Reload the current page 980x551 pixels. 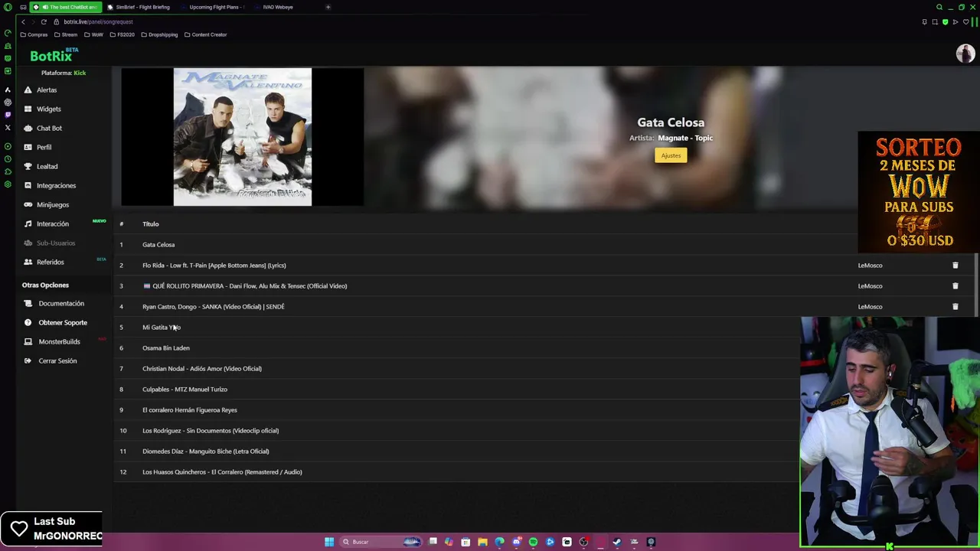point(44,21)
